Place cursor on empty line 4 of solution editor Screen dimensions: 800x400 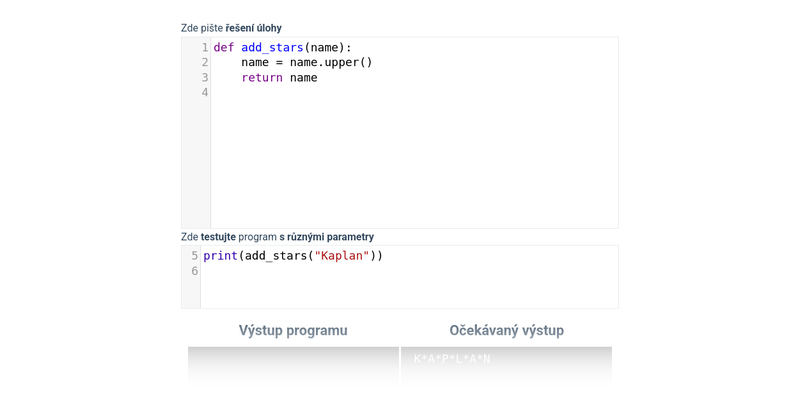click(x=400, y=93)
